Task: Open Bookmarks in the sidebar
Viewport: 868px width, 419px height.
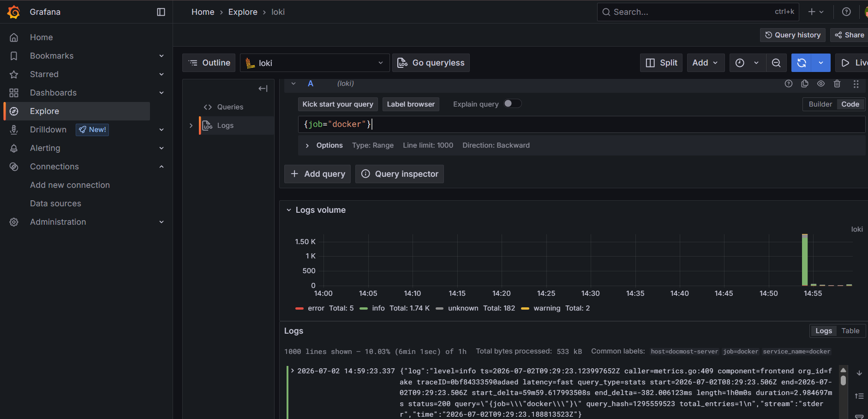Action: click(x=52, y=56)
